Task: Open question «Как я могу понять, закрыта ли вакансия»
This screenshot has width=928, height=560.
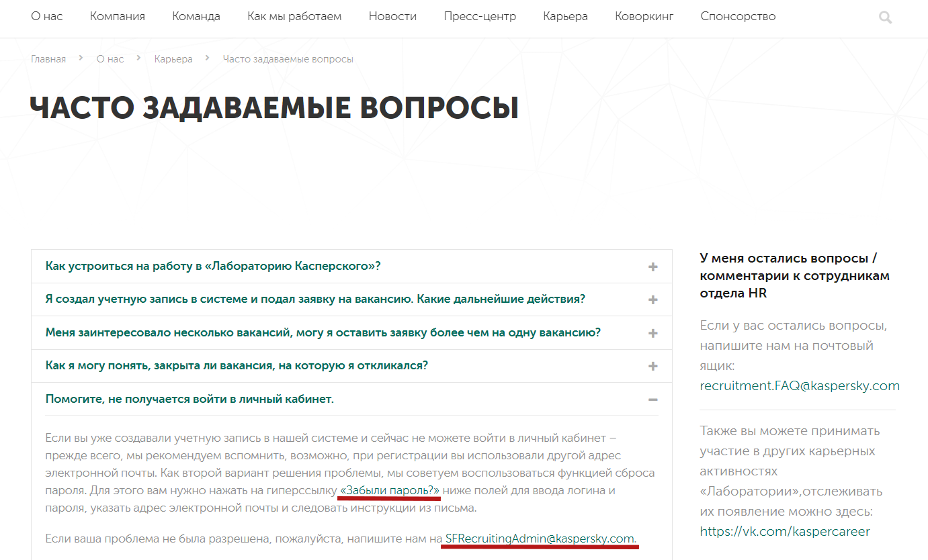Action: click(x=237, y=365)
